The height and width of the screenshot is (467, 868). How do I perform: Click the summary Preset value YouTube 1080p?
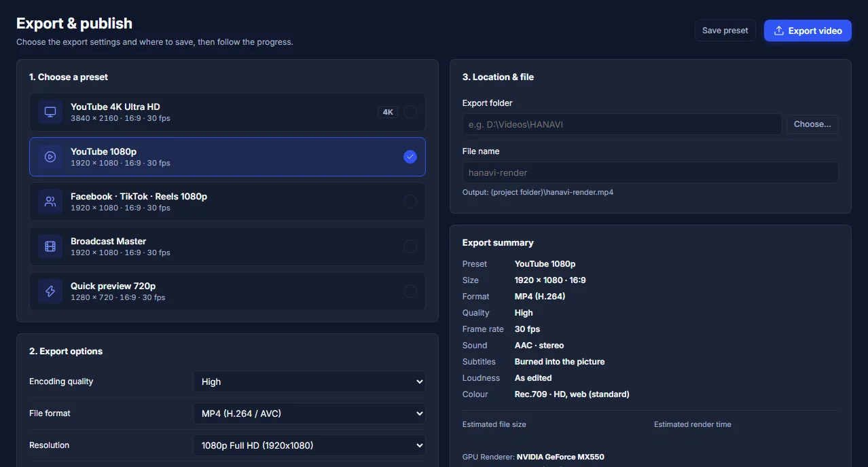click(x=545, y=264)
